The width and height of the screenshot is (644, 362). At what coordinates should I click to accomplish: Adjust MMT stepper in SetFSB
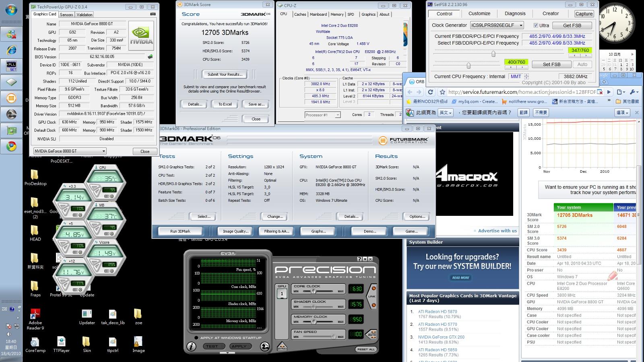click(526, 77)
